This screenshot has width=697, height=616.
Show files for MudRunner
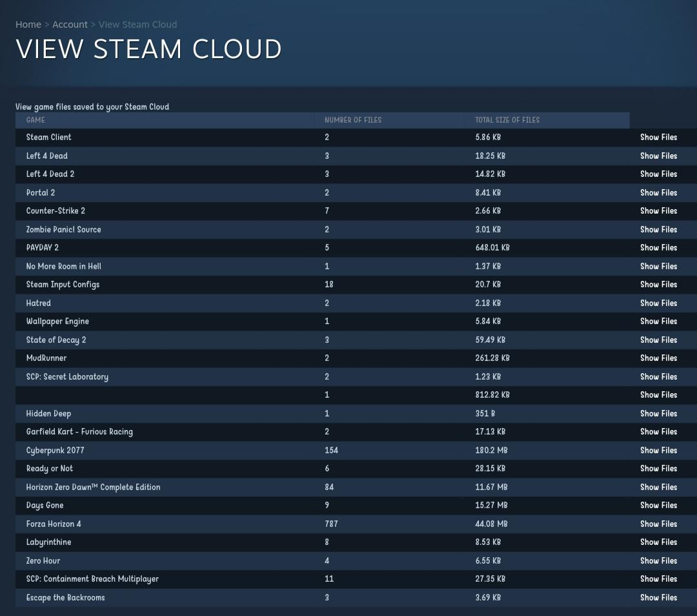(x=658, y=358)
